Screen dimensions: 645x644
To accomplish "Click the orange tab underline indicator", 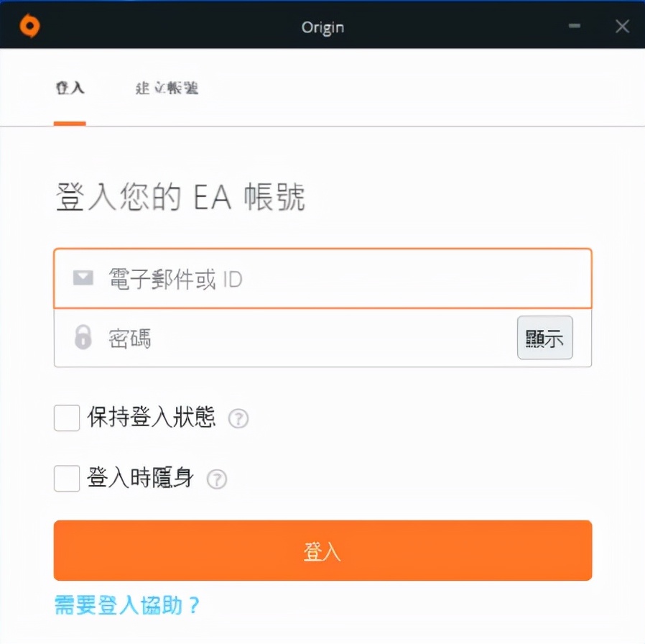I will (69, 124).
